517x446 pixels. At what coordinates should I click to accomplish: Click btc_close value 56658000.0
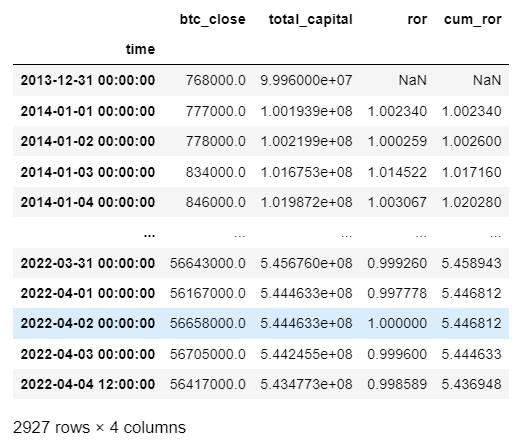[208, 323]
